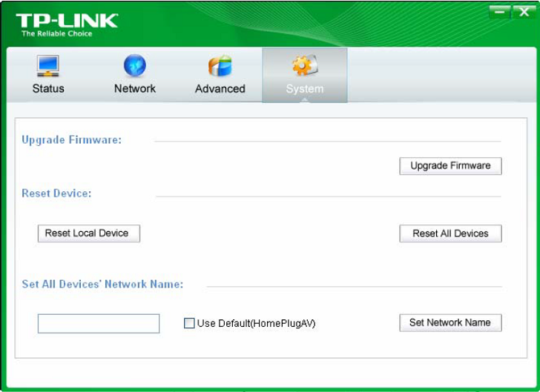The height and width of the screenshot is (392, 540).
Task: Click the "Upgrade Firmware:" section heading
Action: pos(71,140)
